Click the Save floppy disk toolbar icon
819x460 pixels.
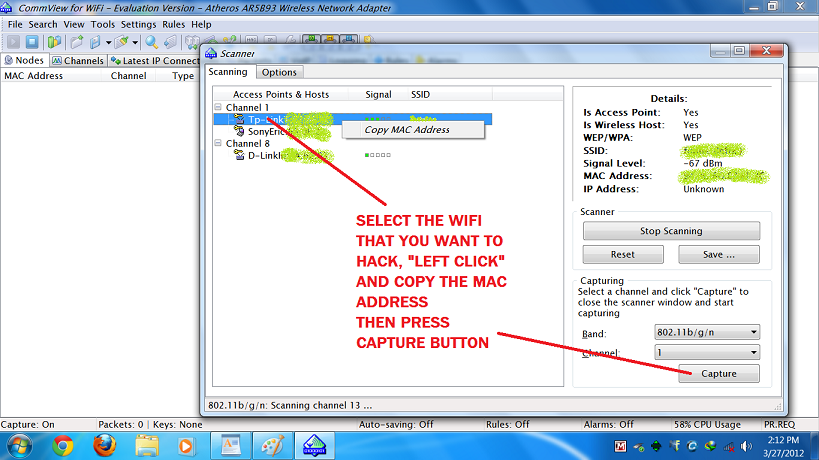[95, 42]
